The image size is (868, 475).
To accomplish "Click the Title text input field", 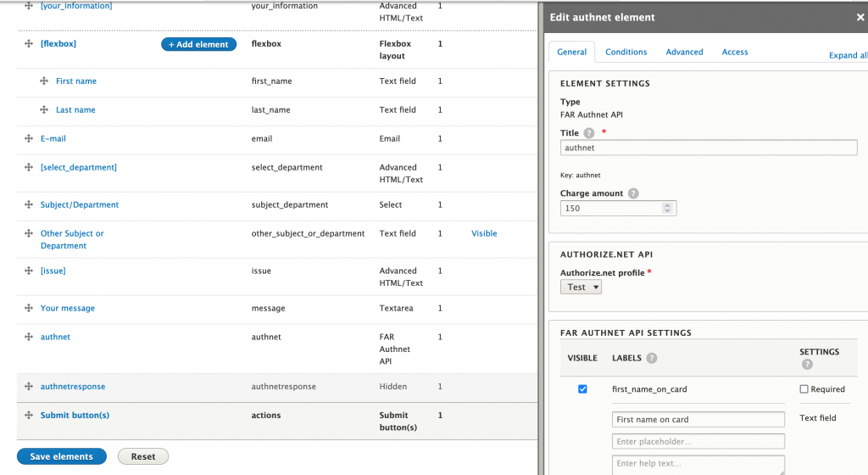I will (709, 148).
